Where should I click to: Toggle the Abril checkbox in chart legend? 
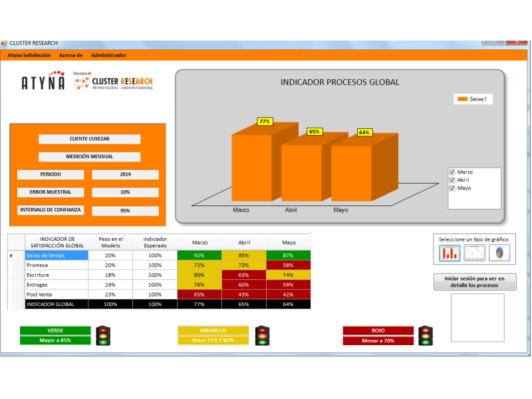(x=452, y=180)
